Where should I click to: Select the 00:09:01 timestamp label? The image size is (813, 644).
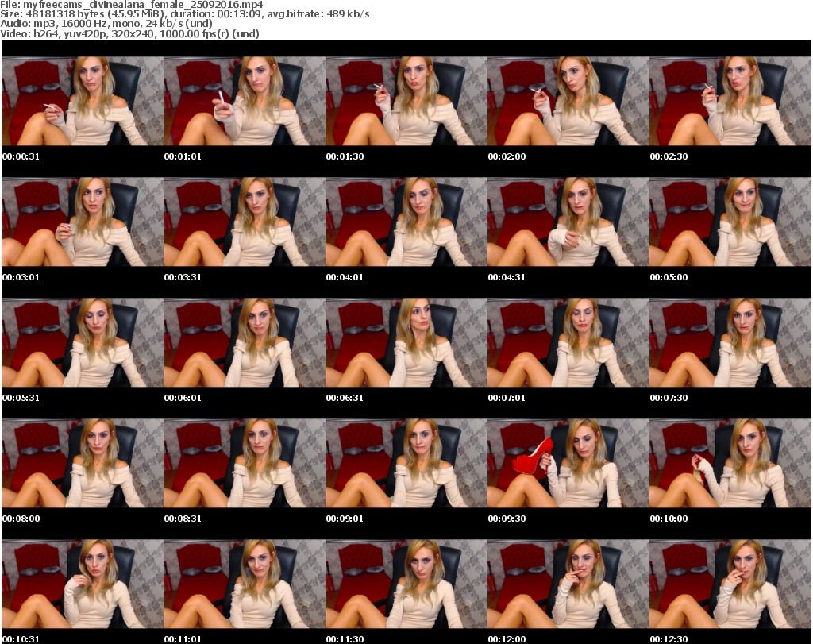pos(345,519)
